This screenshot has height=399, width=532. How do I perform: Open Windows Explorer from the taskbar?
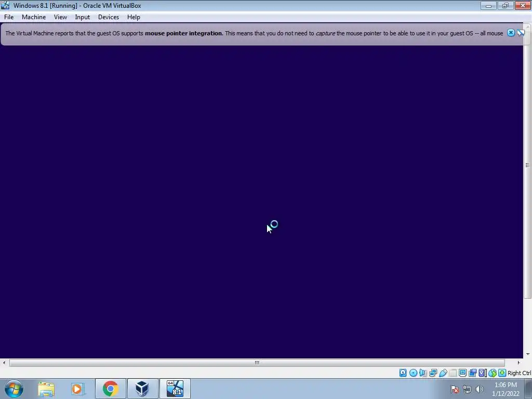coord(46,389)
